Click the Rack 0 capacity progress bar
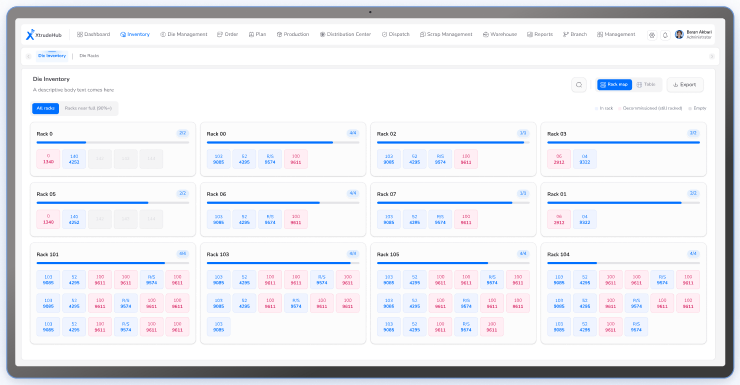The image size is (740, 385). (113, 142)
